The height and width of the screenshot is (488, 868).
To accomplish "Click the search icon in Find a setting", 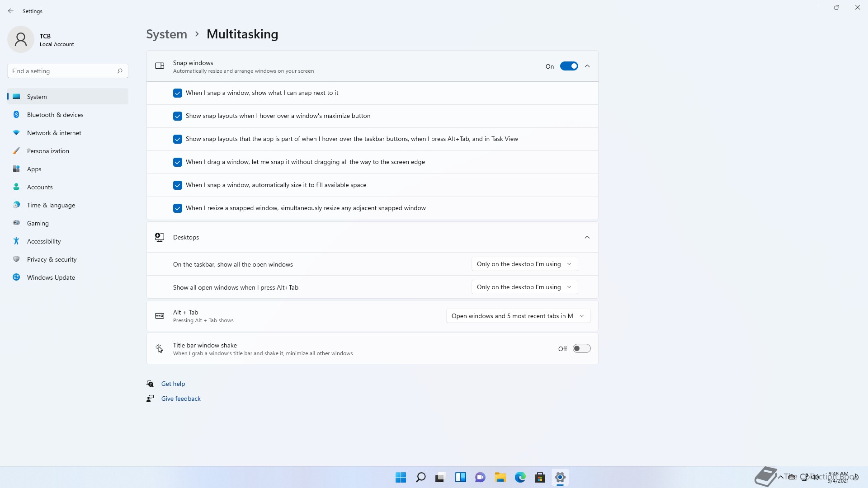I will (x=120, y=71).
